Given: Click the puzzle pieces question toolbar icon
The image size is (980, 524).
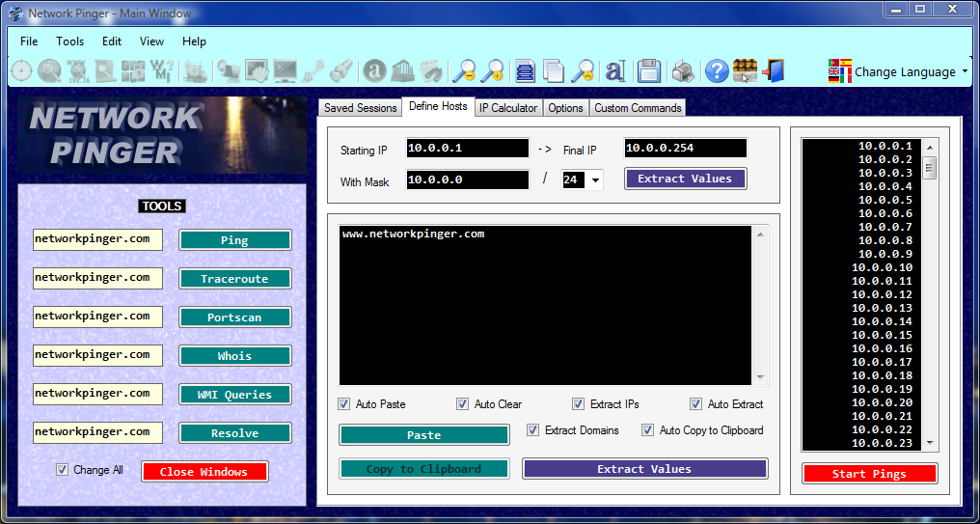Looking at the screenshot, I should point(133,70).
